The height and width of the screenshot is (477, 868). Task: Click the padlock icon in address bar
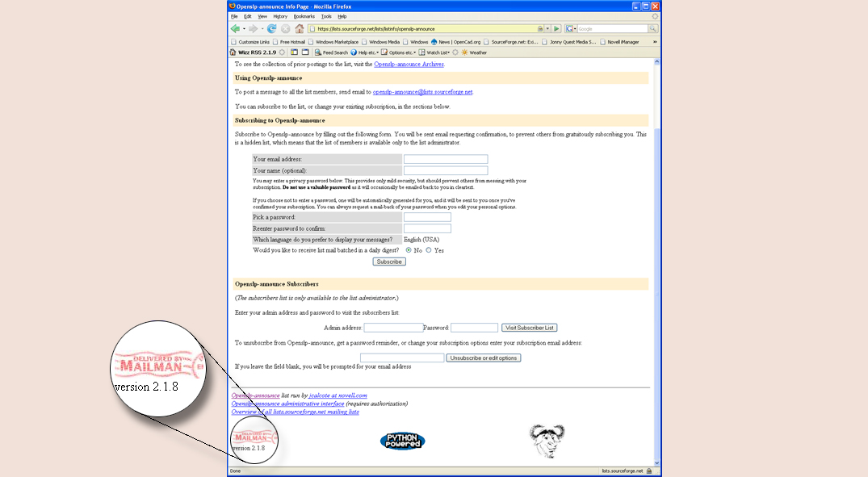coord(539,29)
